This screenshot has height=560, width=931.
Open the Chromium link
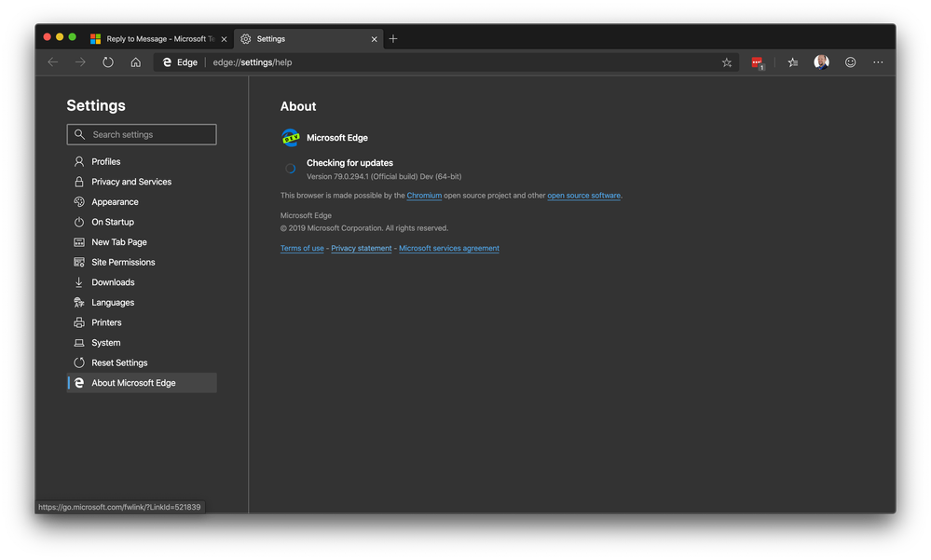pyautogui.click(x=424, y=196)
